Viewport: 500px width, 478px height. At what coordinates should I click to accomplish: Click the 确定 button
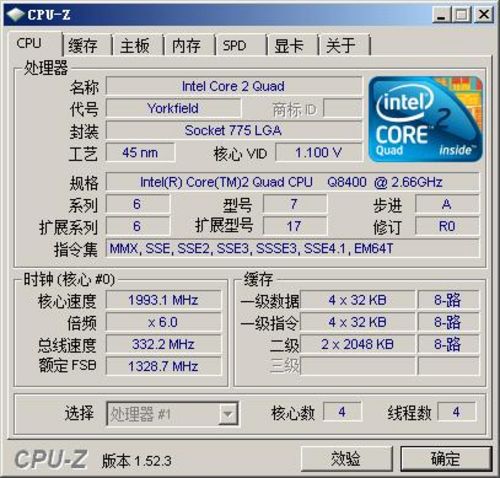446,459
